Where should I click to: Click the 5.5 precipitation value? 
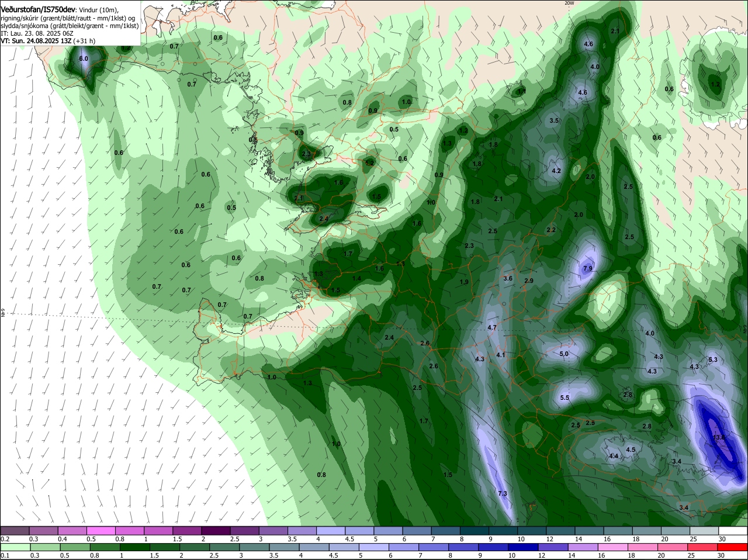click(565, 397)
